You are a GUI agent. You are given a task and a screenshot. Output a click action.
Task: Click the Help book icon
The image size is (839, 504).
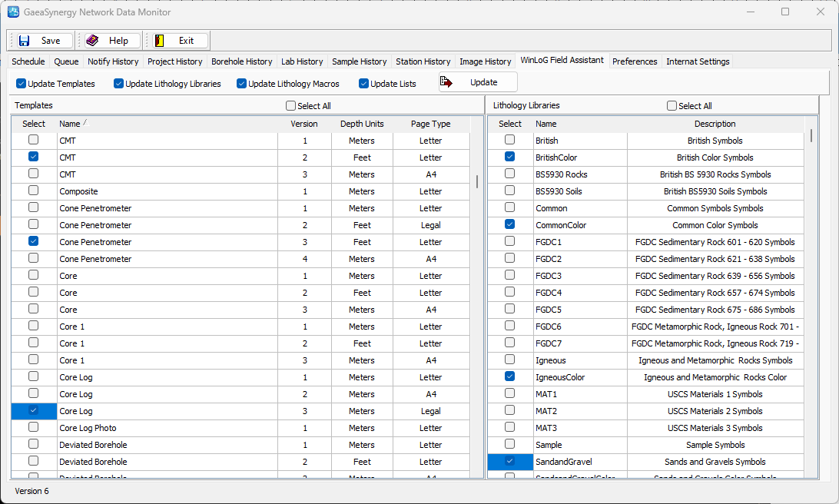(92, 41)
